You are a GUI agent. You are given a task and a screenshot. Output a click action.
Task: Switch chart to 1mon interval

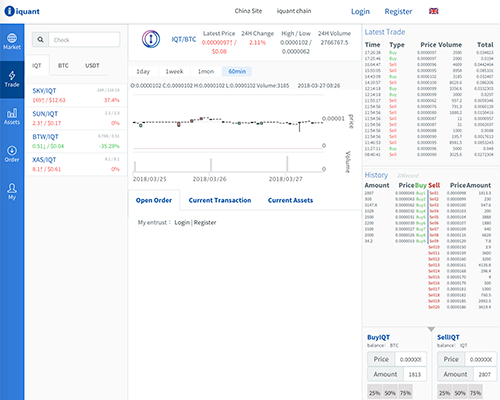click(x=206, y=71)
